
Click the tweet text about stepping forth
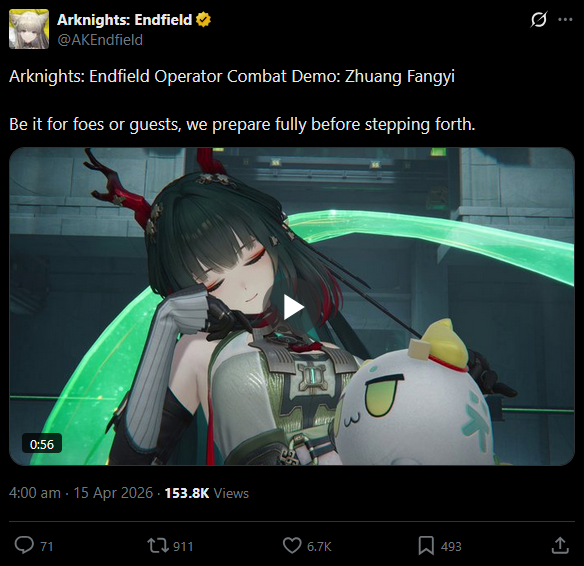tap(242, 124)
